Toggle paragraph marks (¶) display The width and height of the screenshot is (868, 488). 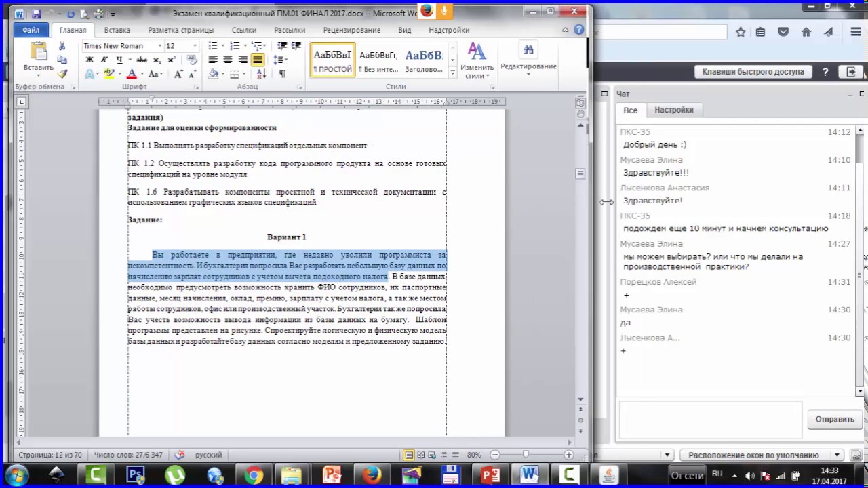pyautogui.click(x=282, y=74)
